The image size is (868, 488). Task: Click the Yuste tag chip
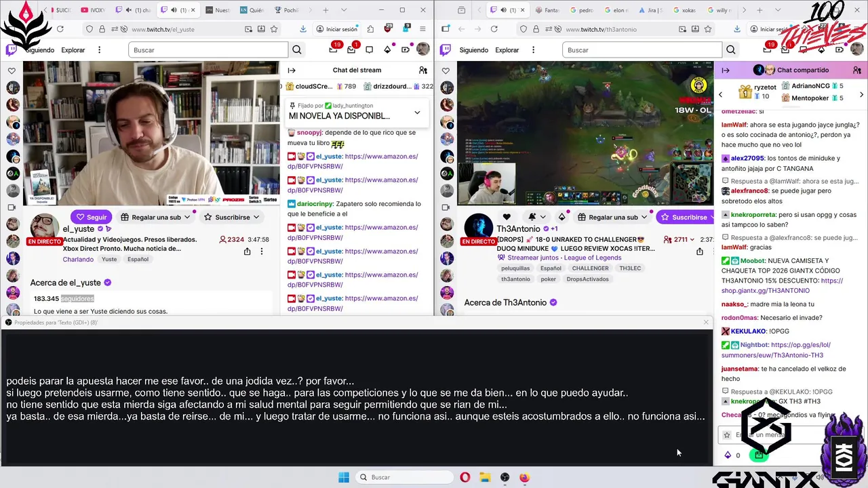(109, 259)
